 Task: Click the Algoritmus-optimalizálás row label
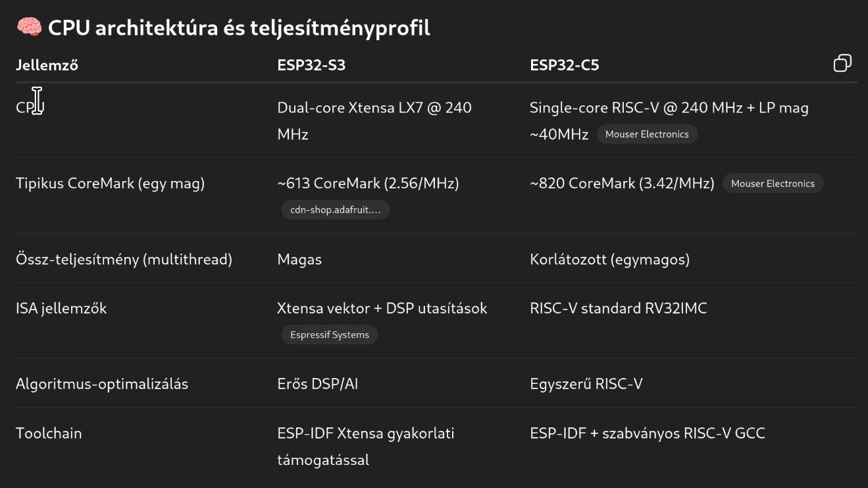pos(102,384)
